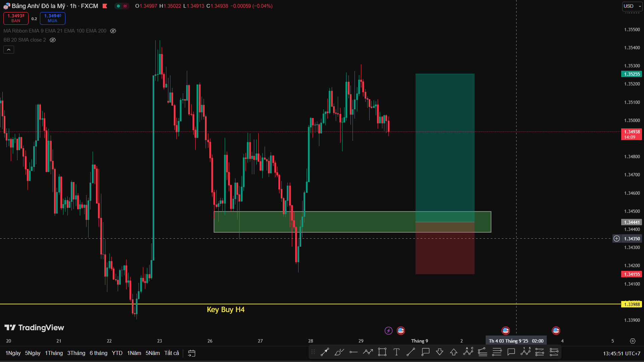Click the US flag event near date 3

[x=505, y=331]
